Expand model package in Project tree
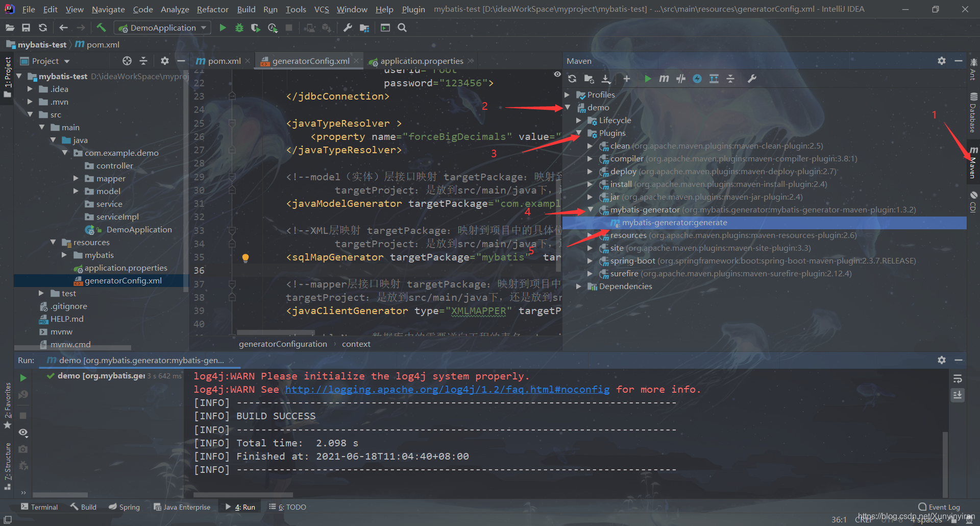 point(76,192)
